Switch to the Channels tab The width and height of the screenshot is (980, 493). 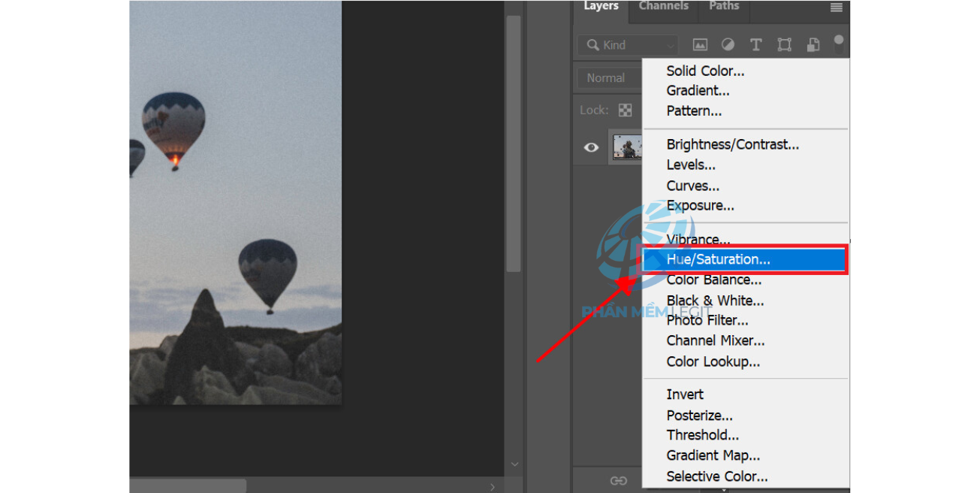pyautogui.click(x=664, y=7)
